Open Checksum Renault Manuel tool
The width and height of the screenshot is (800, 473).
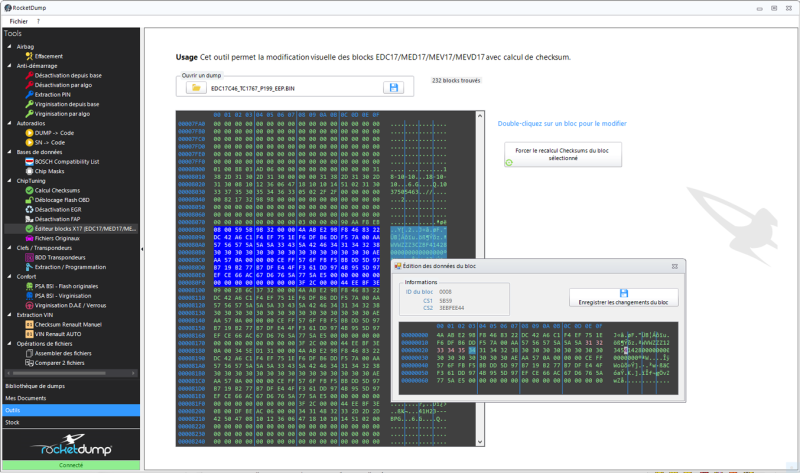point(69,323)
